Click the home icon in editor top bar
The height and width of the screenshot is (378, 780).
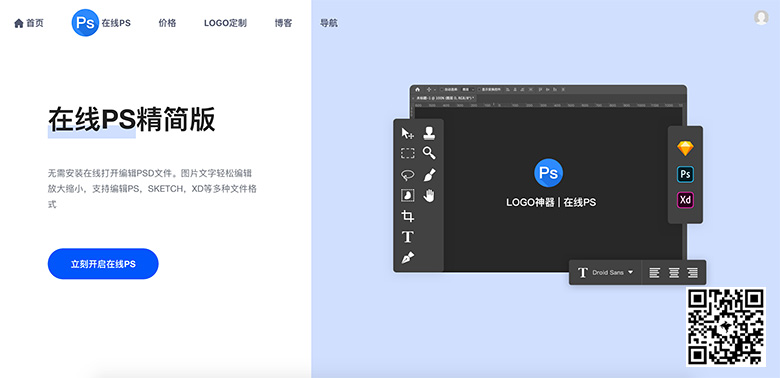tap(417, 89)
